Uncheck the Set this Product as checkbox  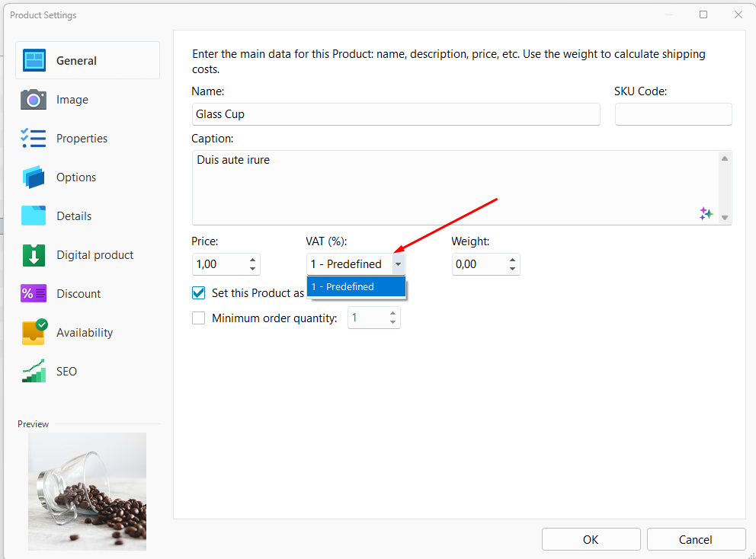point(199,293)
